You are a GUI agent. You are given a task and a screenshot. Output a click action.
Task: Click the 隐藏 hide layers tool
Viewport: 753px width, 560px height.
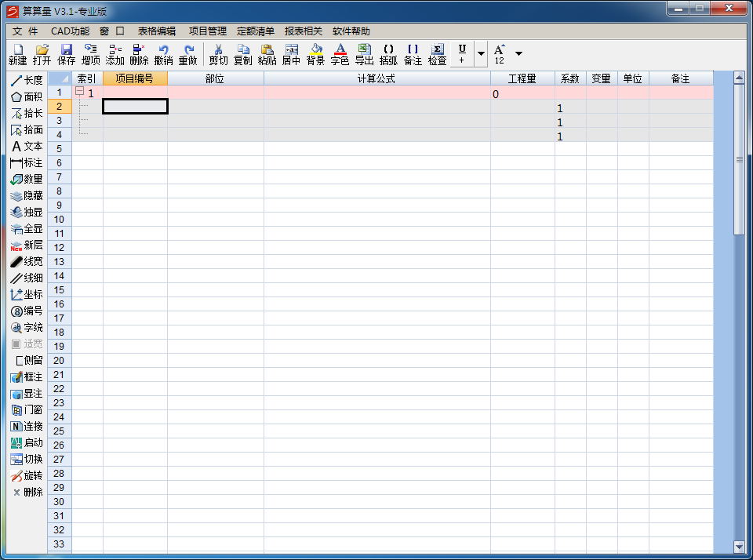click(27, 195)
